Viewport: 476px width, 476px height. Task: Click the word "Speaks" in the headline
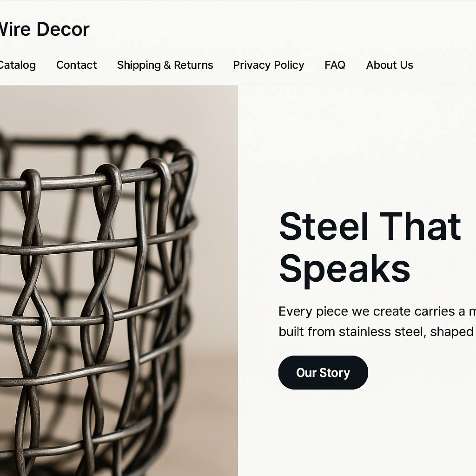344,269
